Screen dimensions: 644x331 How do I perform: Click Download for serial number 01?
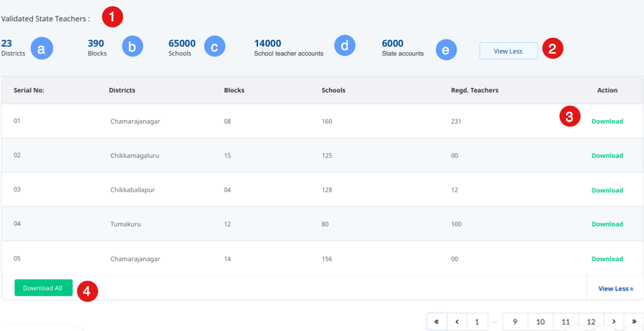[x=607, y=122]
